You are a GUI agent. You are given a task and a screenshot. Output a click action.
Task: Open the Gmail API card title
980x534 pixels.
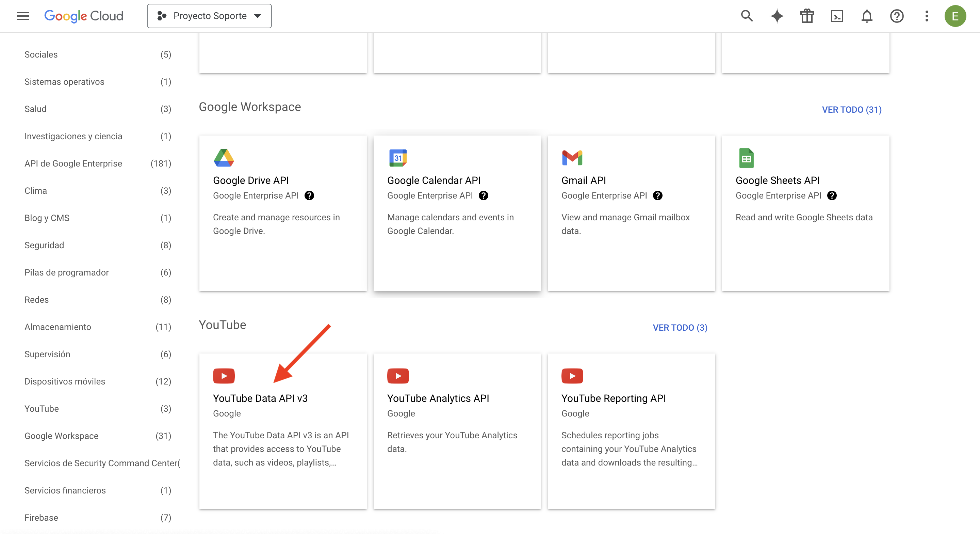(x=584, y=180)
